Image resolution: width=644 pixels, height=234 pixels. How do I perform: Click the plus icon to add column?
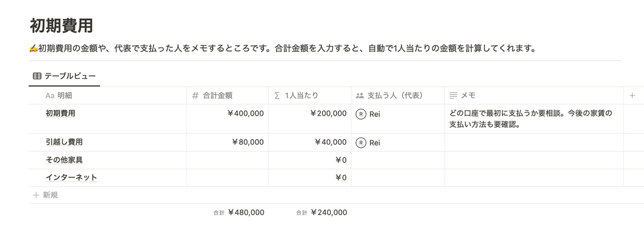click(x=632, y=96)
